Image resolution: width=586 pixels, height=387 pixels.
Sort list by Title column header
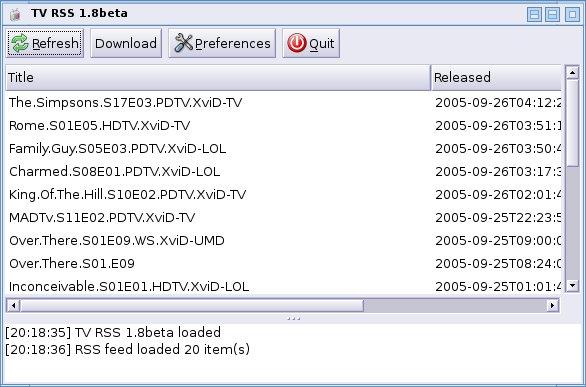[x=218, y=78]
